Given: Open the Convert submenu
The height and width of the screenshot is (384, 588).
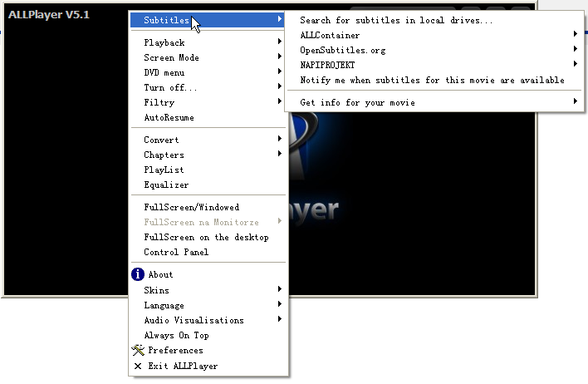Looking at the screenshot, I should pos(208,140).
